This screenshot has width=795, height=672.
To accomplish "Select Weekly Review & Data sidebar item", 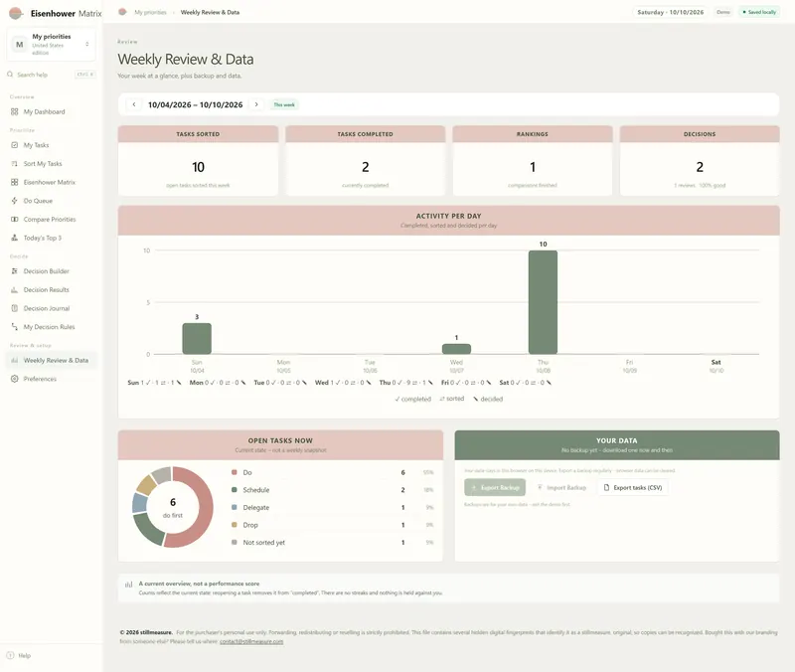I will [x=52, y=361].
